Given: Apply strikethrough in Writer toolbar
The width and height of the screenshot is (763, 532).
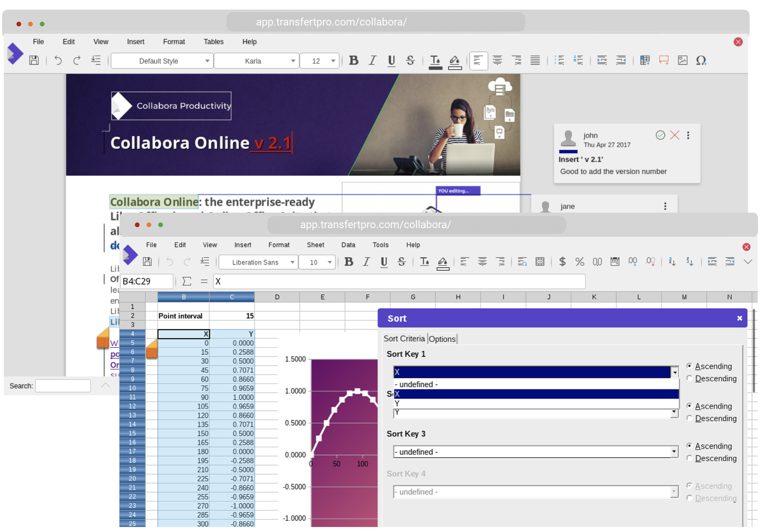Looking at the screenshot, I should coord(410,60).
